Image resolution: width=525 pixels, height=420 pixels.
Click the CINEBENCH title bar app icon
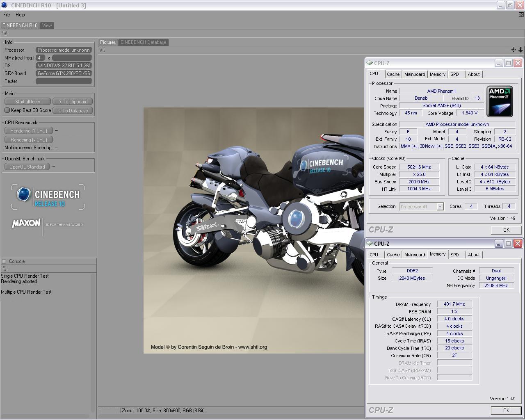[4, 5]
